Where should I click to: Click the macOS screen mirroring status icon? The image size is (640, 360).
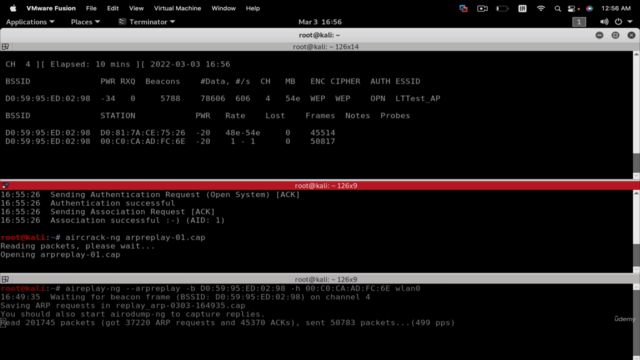click(x=463, y=8)
